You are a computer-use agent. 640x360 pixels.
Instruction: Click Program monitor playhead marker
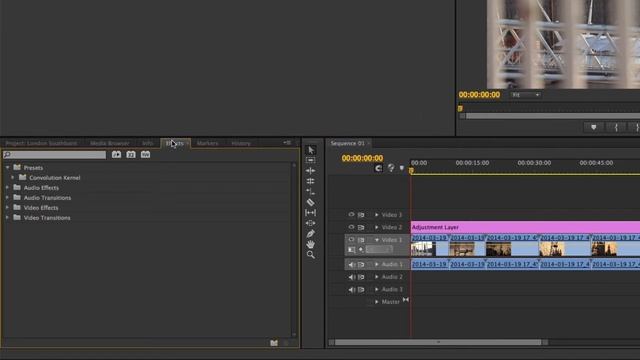[460, 108]
